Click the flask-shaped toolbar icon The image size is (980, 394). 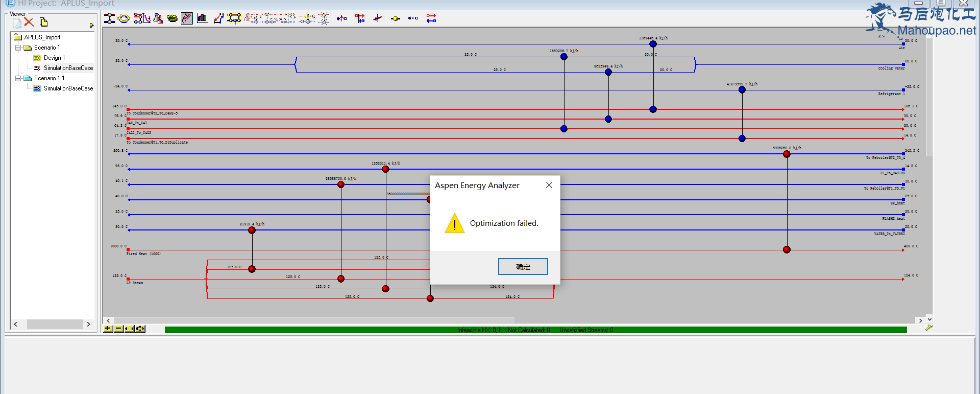coord(158,18)
